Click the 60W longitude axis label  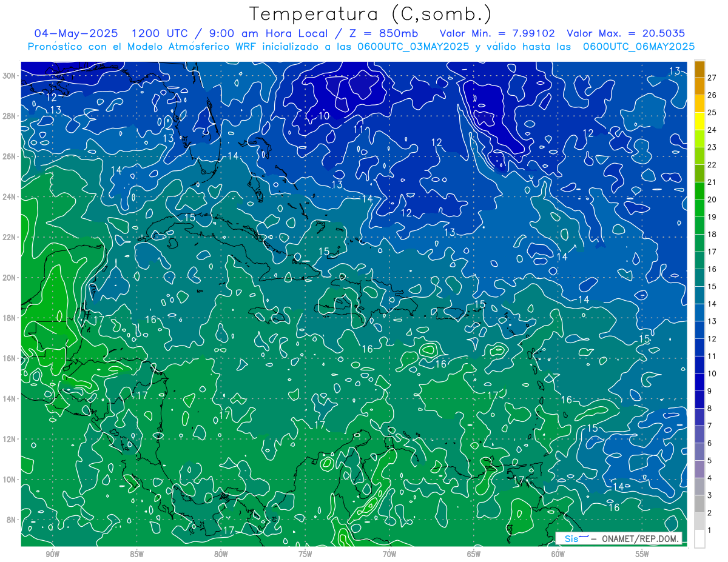coord(558,554)
